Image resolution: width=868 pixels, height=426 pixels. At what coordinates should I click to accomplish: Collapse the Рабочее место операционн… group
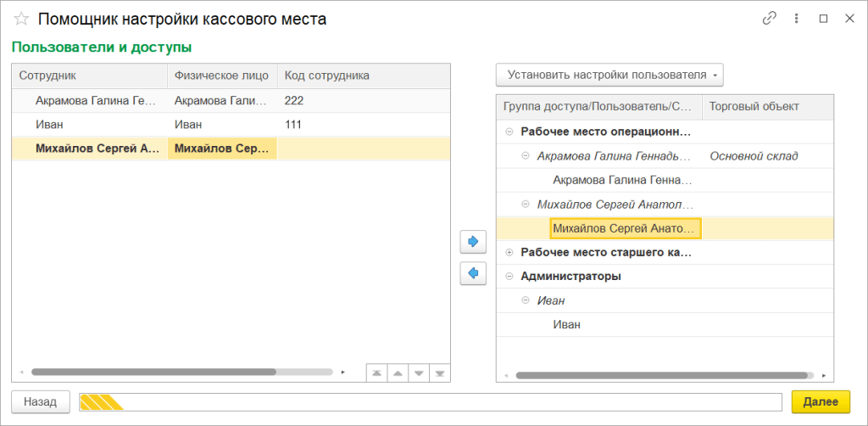(509, 132)
